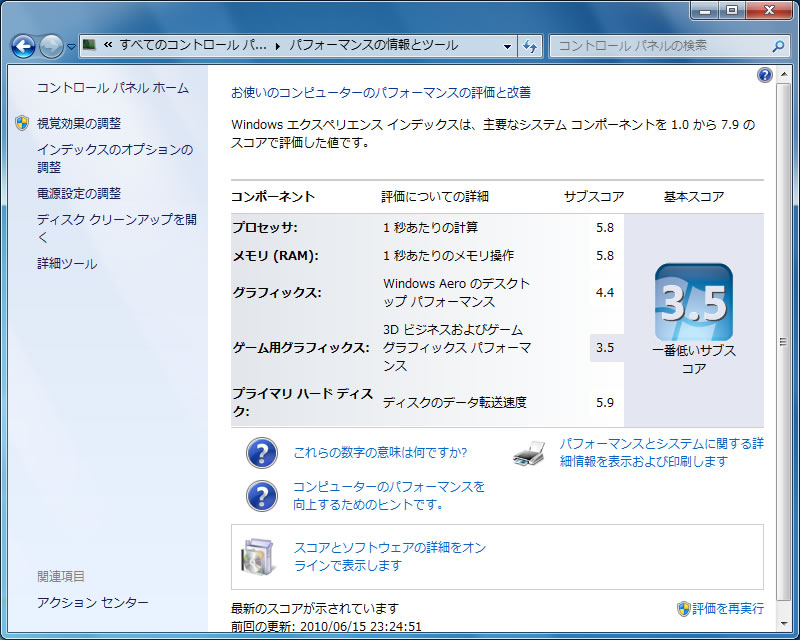
Task: Click 評価を再実行 to rerun assessment
Action: pos(728,608)
